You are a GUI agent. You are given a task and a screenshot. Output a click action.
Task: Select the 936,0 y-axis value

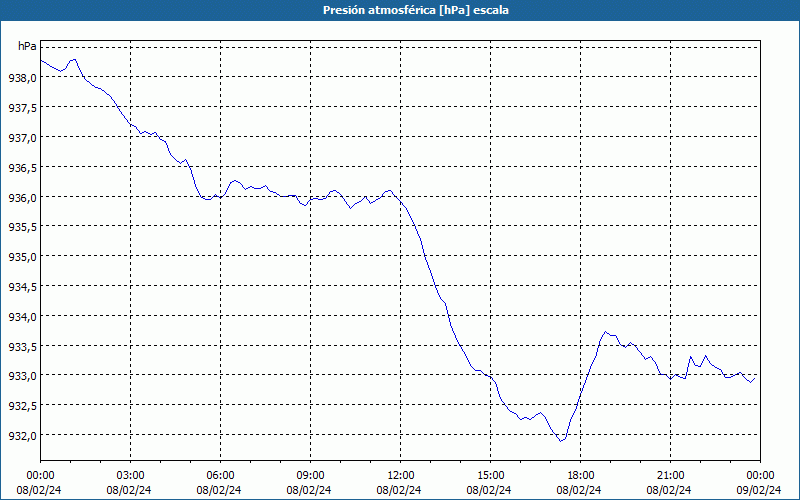tap(22, 197)
